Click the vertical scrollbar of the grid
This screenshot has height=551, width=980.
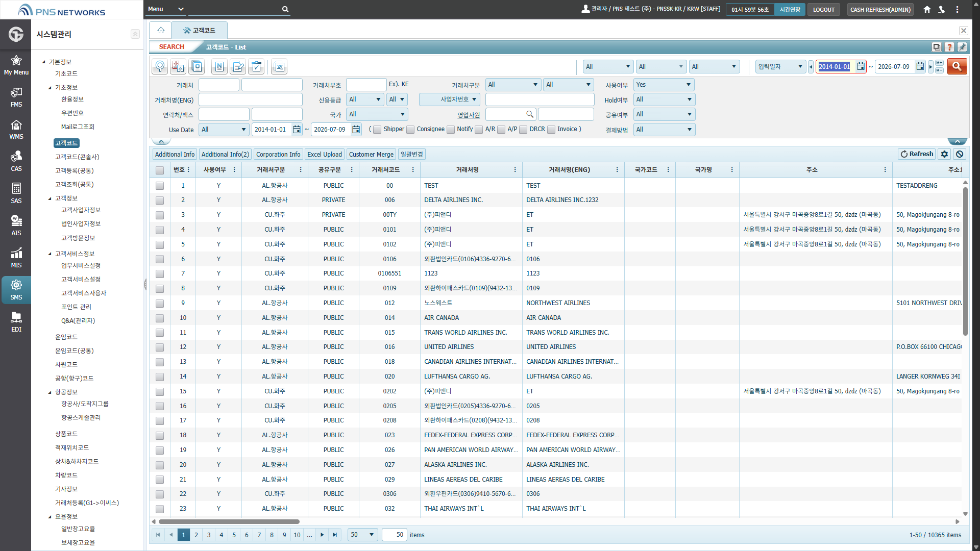965,261
